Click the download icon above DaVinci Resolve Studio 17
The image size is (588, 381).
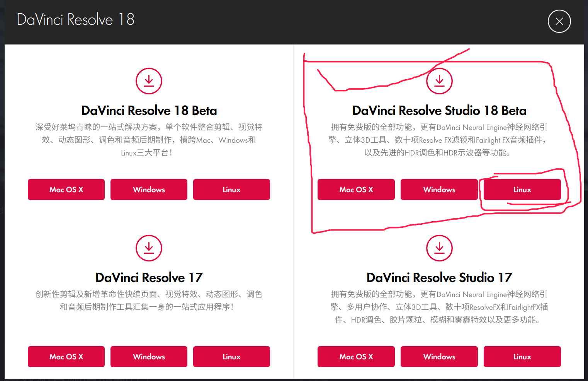click(439, 248)
